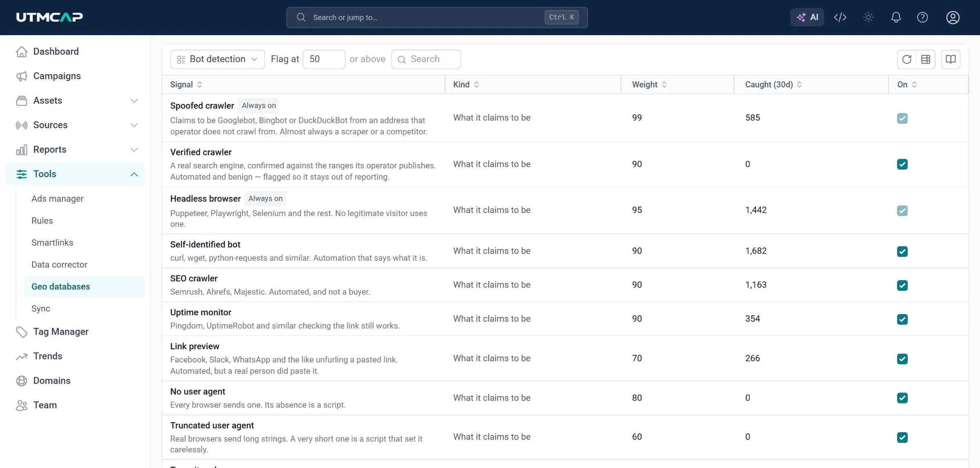The image size is (980, 468).
Task: Toggle the Uptime monitor checkbox
Action: [902, 319]
